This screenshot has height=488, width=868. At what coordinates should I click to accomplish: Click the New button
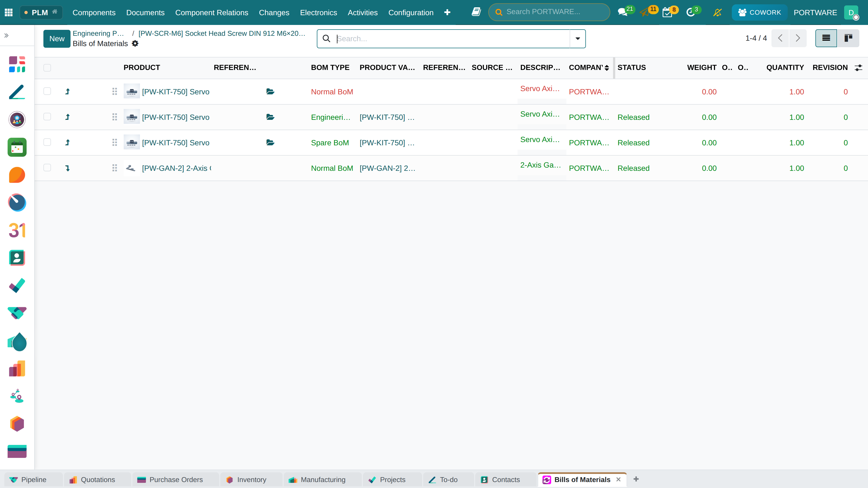pos(57,39)
